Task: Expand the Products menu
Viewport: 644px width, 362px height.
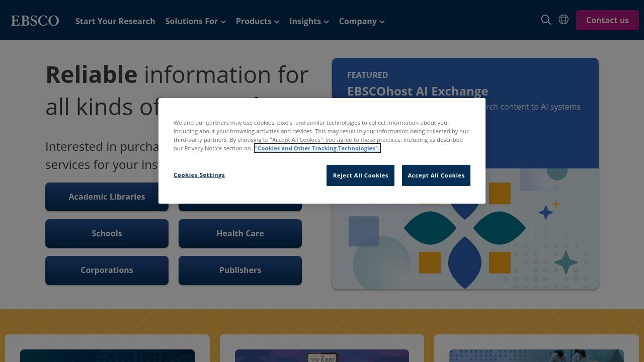Action: (x=257, y=21)
